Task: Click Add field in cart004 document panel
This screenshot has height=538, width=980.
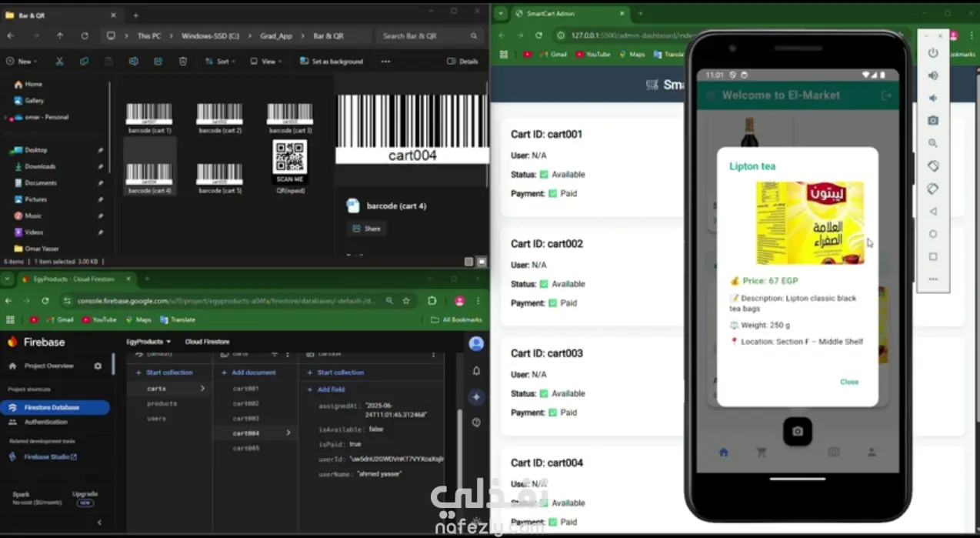Action: coord(326,389)
